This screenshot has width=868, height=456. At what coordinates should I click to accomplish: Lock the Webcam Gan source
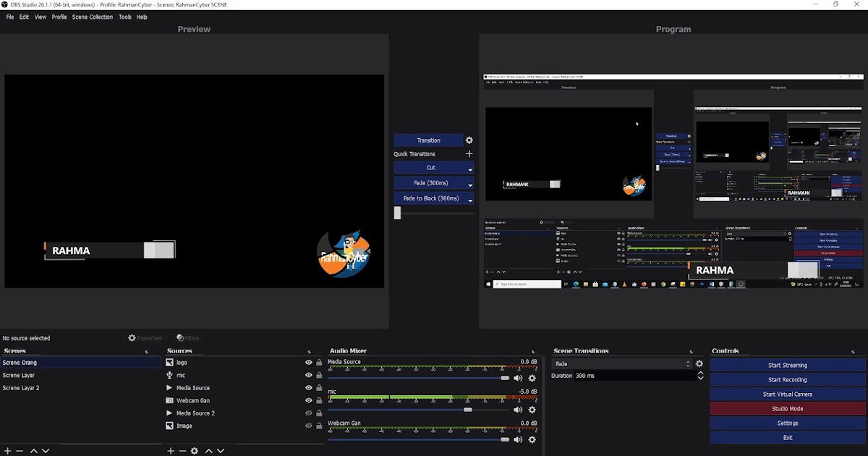point(318,400)
